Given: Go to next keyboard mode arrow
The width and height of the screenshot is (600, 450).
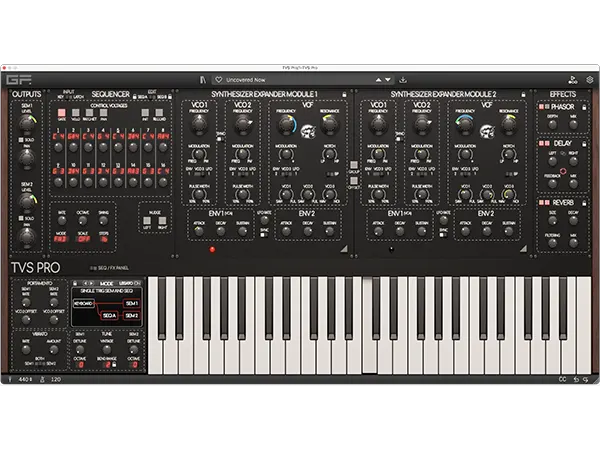Looking at the screenshot, I should (x=91, y=283).
